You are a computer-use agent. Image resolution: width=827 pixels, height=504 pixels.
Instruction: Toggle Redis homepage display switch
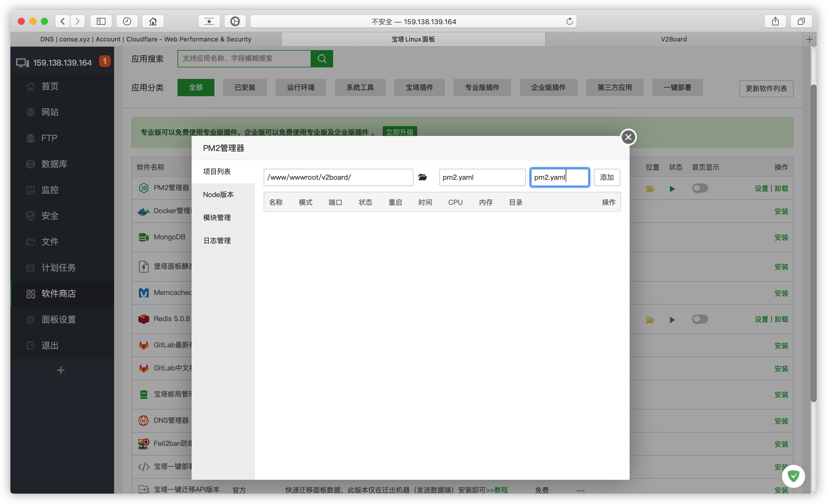(x=700, y=319)
